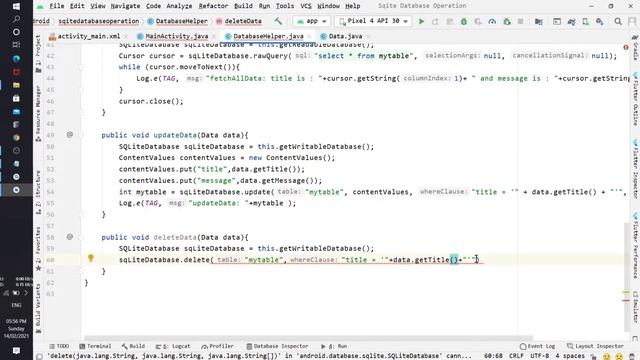Click the Apply Code Changes icon
640x360 pixels.
pyautogui.click(x=450, y=21)
